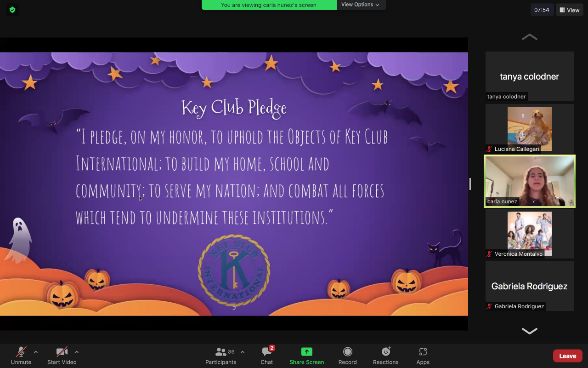
Task: Start your video camera
Action: coord(62,356)
